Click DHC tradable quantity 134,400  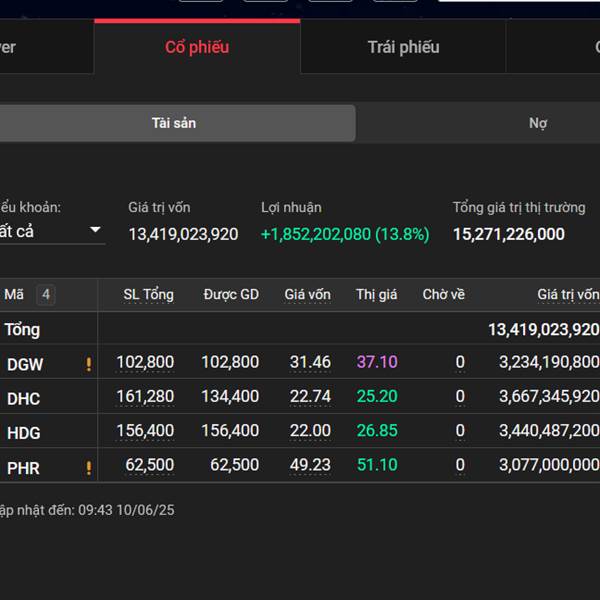coord(230,396)
